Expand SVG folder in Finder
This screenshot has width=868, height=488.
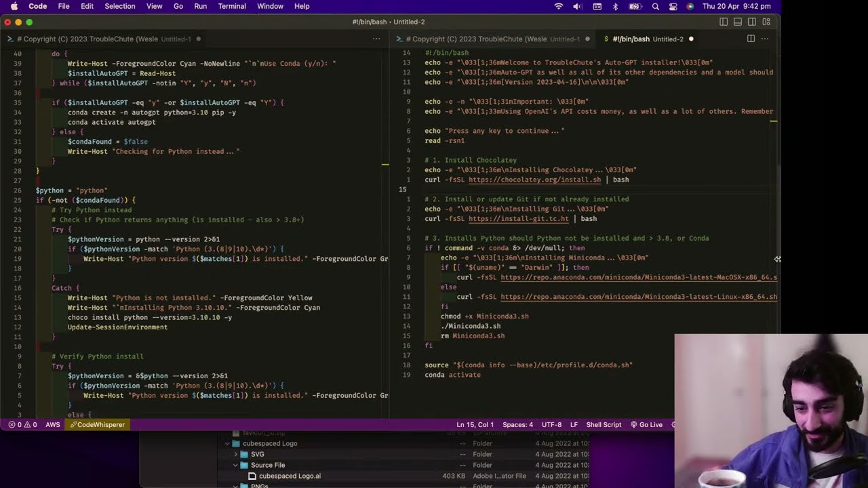235,454
